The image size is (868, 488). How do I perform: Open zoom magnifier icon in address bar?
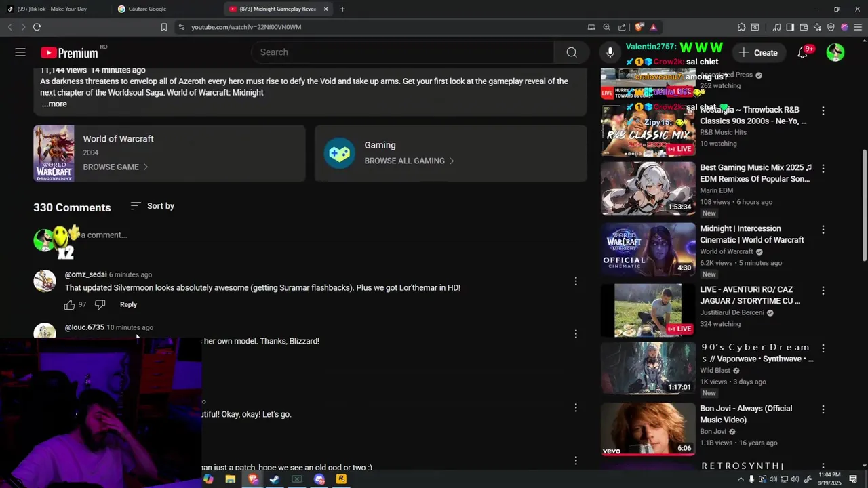(x=606, y=27)
